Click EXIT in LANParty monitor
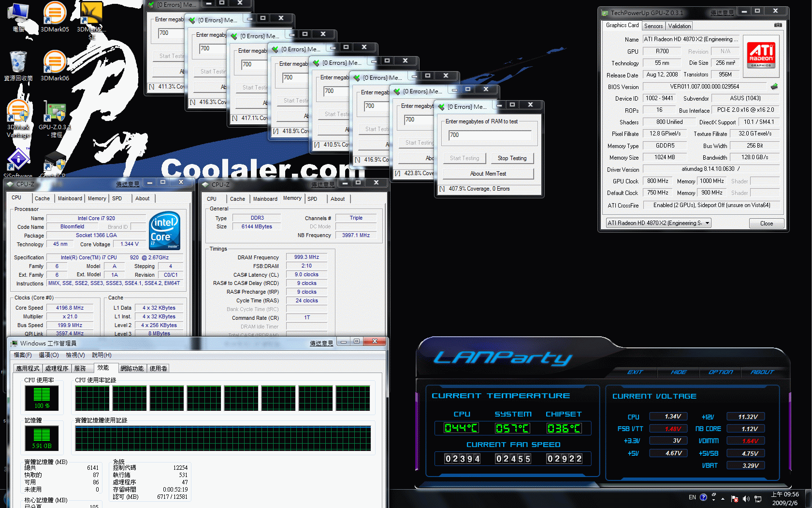The height and width of the screenshot is (508, 812). [635, 372]
